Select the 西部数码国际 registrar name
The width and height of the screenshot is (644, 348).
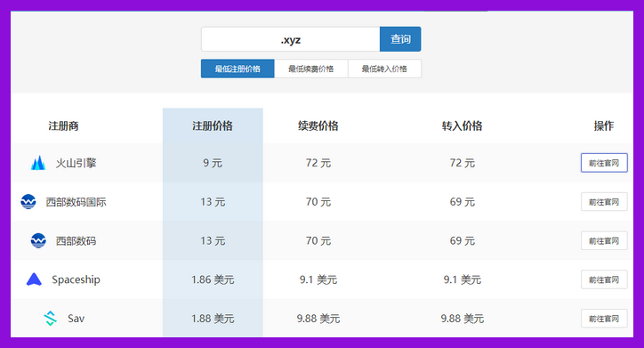click(x=76, y=202)
